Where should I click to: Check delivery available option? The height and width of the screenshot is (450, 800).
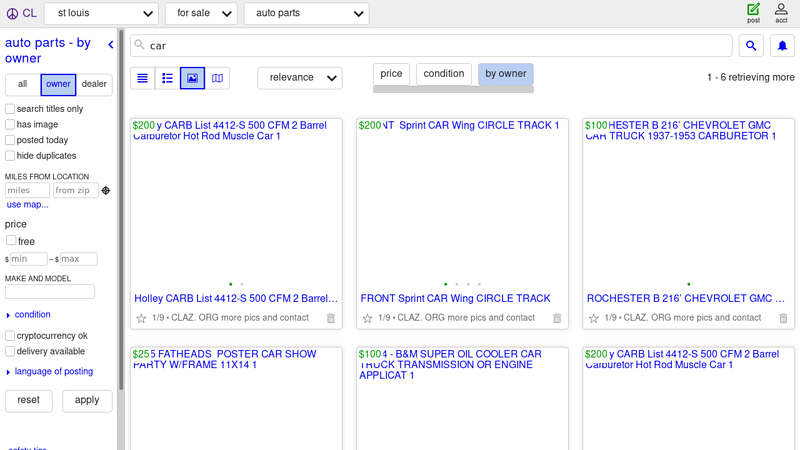click(x=10, y=351)
